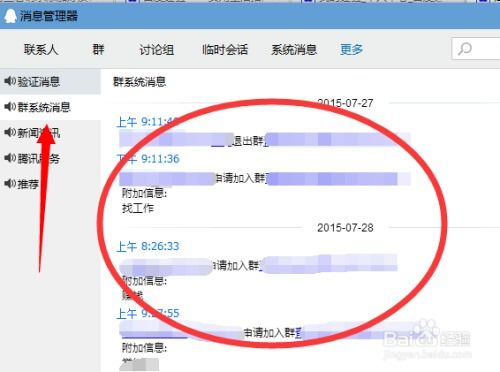Viewport: 500px width, 372px height.
Task: Click the 消息管理器 window title
Action: (x=49, y=16)
